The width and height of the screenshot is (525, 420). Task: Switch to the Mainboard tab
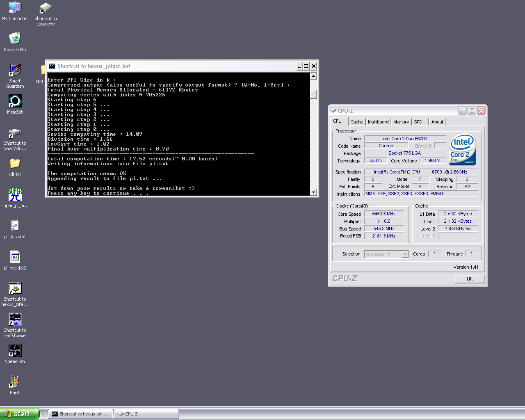(378, 122)
